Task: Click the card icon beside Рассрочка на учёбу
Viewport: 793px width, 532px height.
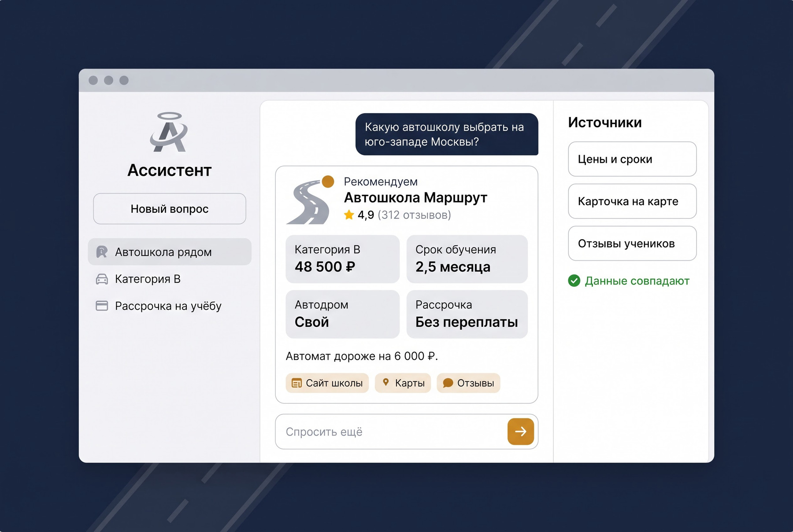Action: tap(102, 306)
